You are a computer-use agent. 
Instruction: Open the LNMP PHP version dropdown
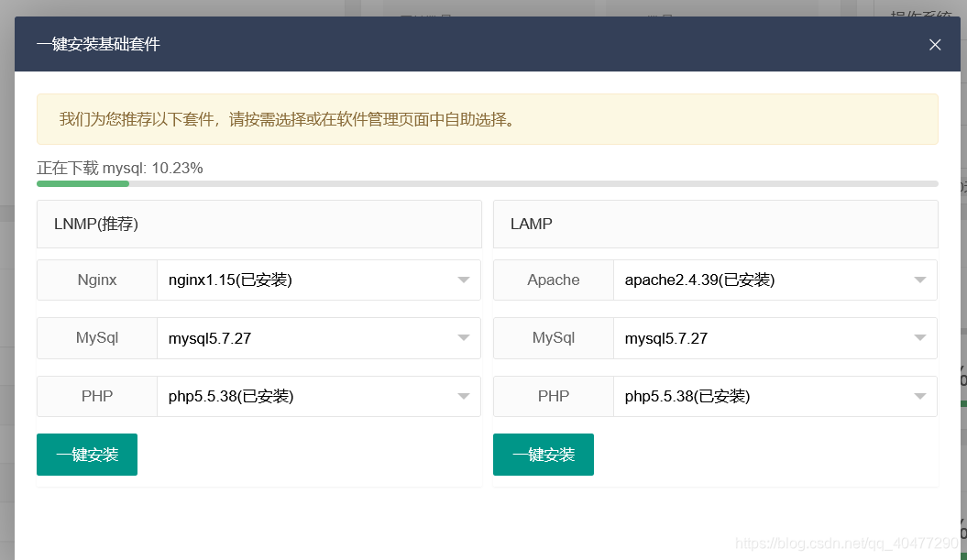(x=319, y=396)
